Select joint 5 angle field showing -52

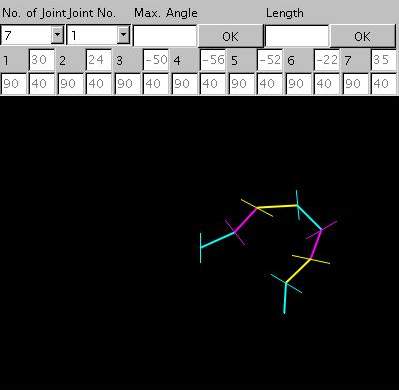coord(270,60)
